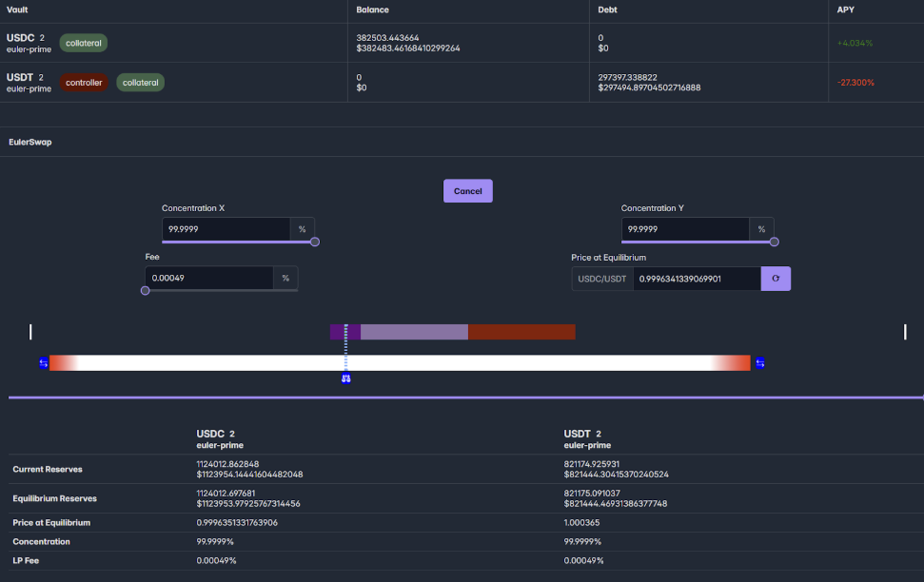
Task: Focus the Concentration Y input field
Action: tap(685, 229)
